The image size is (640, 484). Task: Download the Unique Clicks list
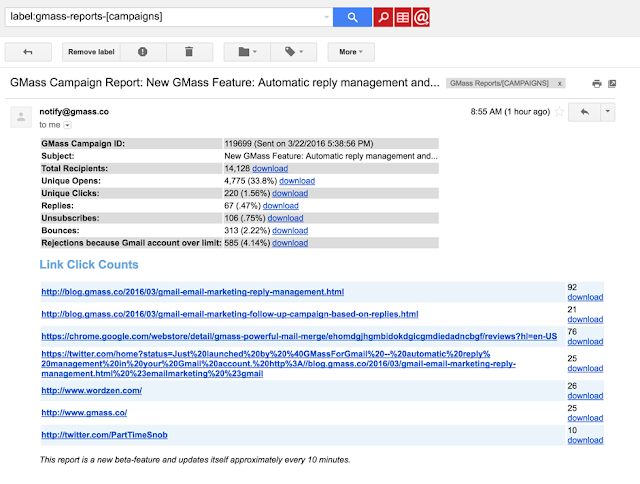[290, 193]
